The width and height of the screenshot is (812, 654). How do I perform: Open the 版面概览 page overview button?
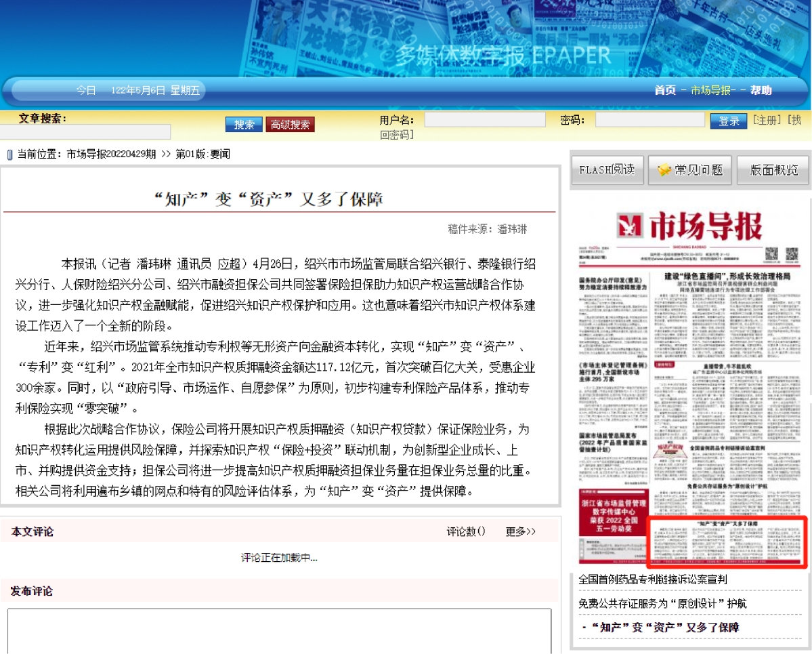point(773,170)
